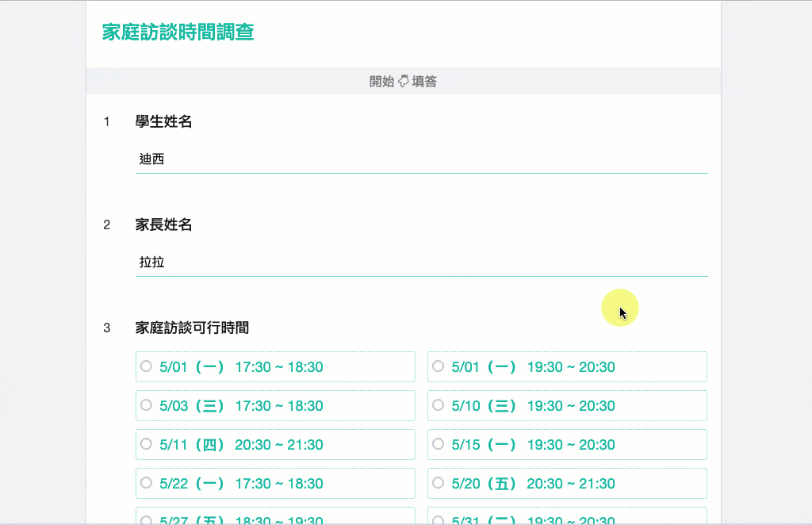Click the 家庭訪談時間調查 form title
The height and width of the screenshot is (525, 812).
click(x=178, y=33)
